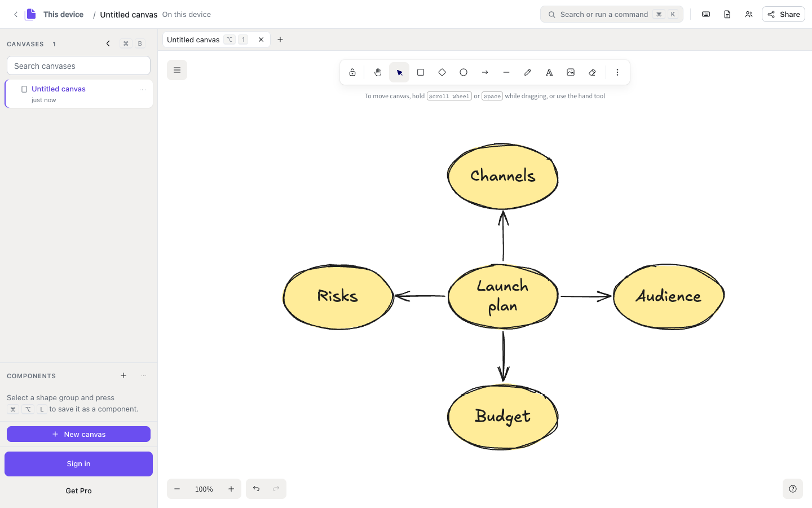This screenshot has width=812, height=508.
Task: Pick the Draw pencil tool
Action: (528, 72)
